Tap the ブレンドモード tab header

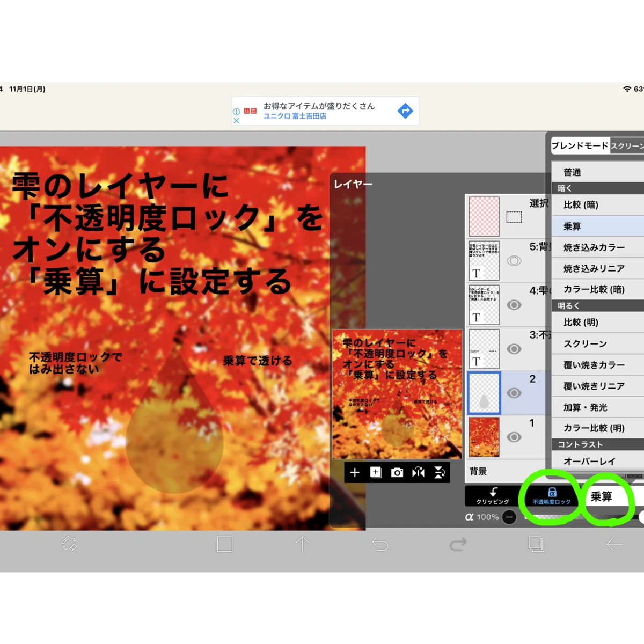pos(580,145)
